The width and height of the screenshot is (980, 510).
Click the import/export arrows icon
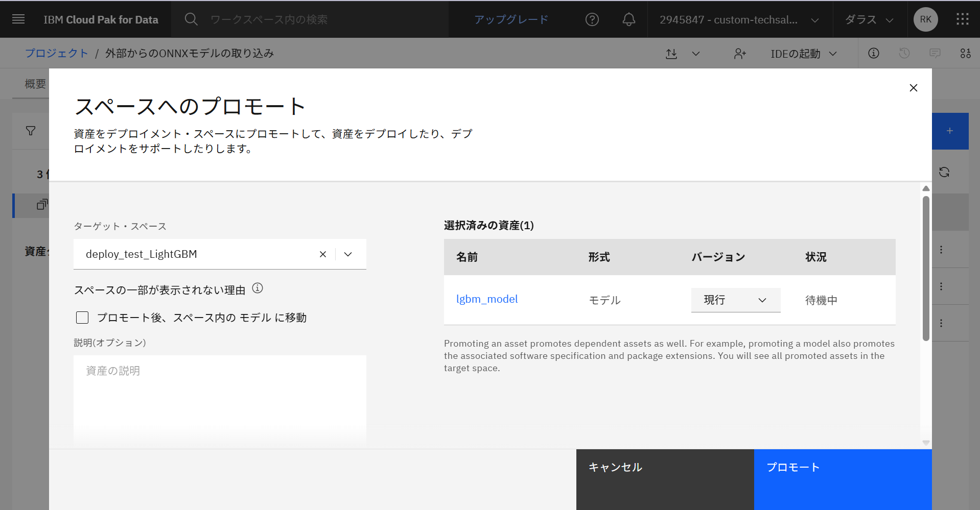click(x=671, y=54)
